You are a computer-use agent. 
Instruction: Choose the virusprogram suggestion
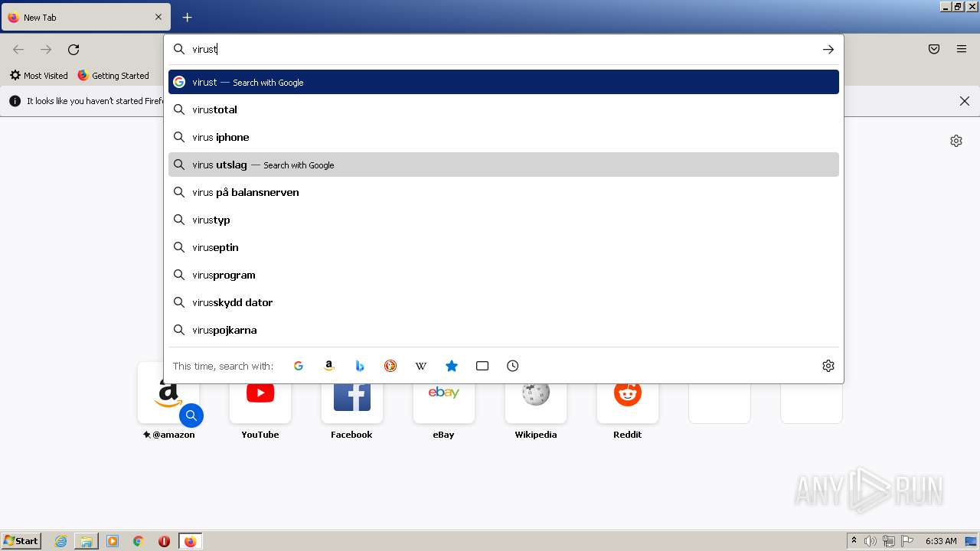point(504,275)
